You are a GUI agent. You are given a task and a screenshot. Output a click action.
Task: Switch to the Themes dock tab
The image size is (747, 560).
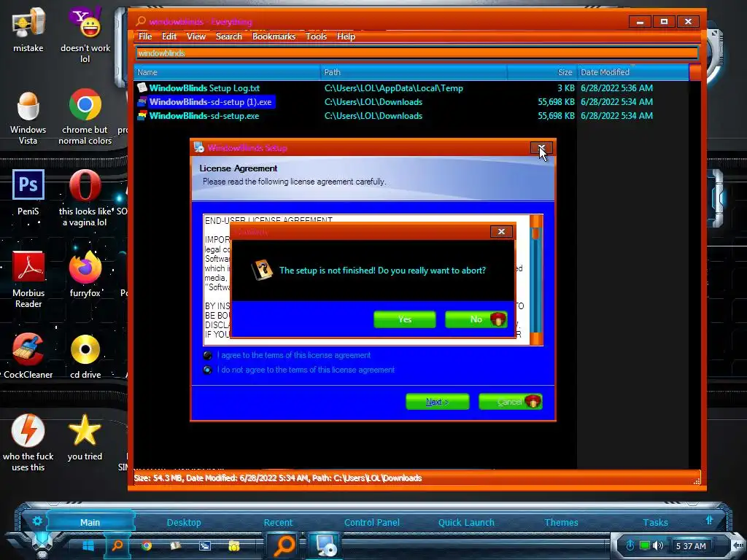[x=561, y=522]
